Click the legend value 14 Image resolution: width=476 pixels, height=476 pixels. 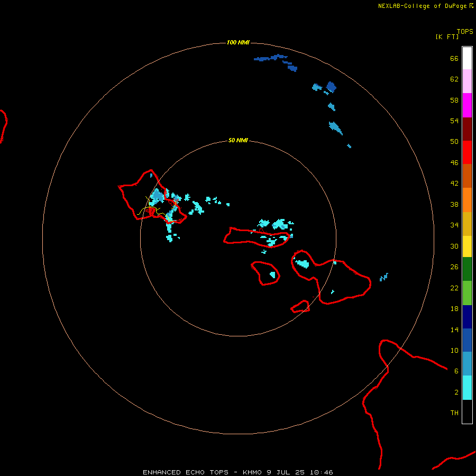pos(454,329)
